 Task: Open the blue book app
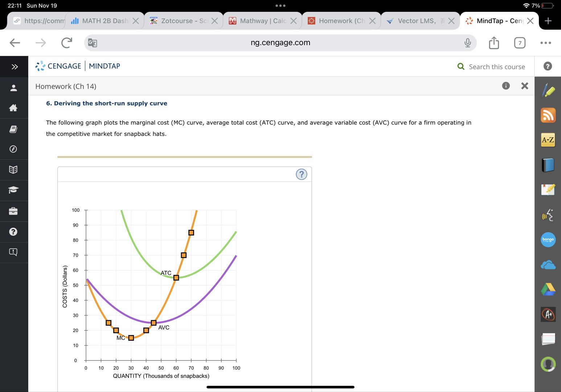pos(548,165)
